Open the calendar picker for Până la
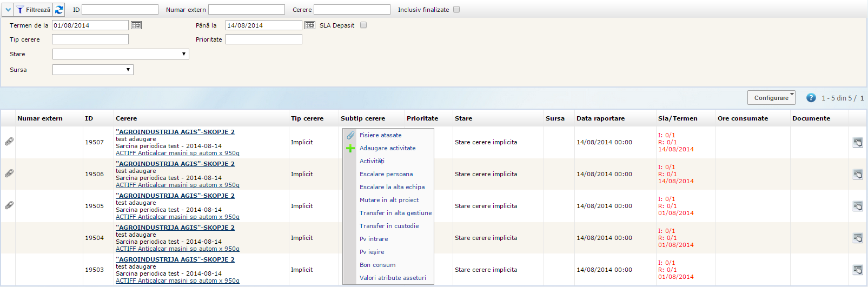The image size is (868, 287). pyautogui.click(x=310, y=25)
